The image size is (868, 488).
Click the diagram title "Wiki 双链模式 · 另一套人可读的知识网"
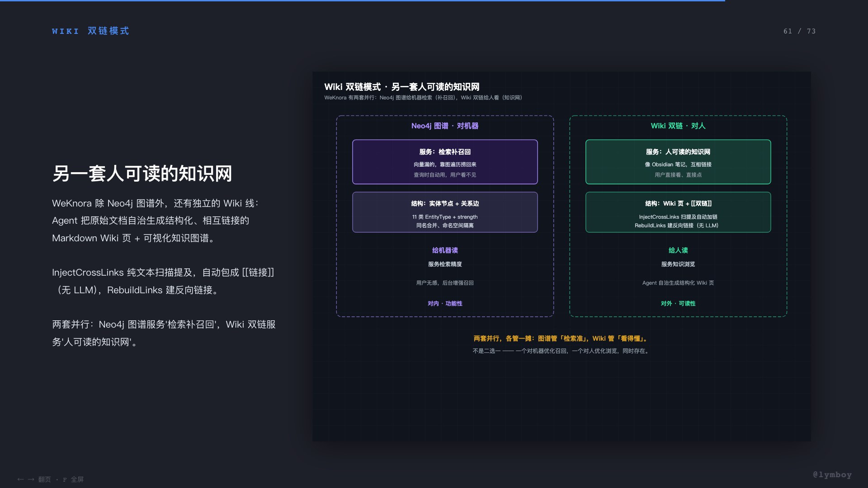click(401, 87)
